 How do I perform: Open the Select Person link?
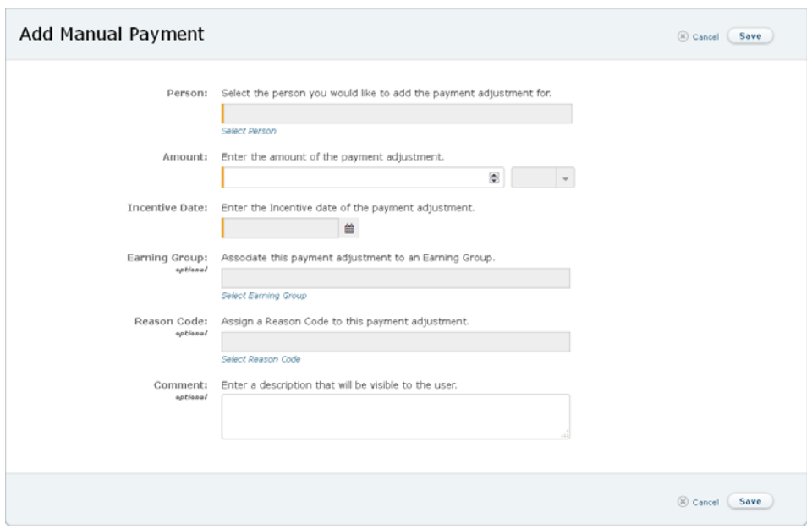coord(248,131)
